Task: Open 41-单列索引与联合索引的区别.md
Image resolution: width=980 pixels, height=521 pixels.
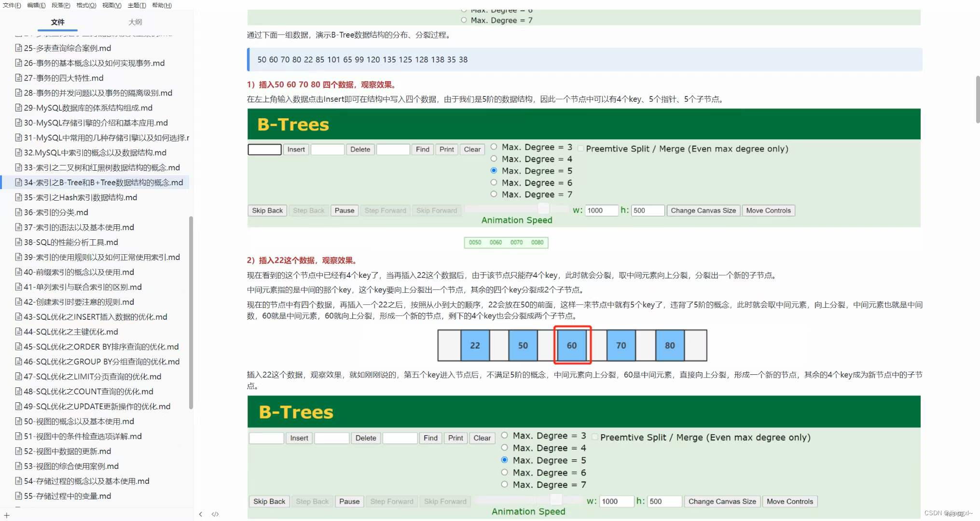Action: point(83,287)
